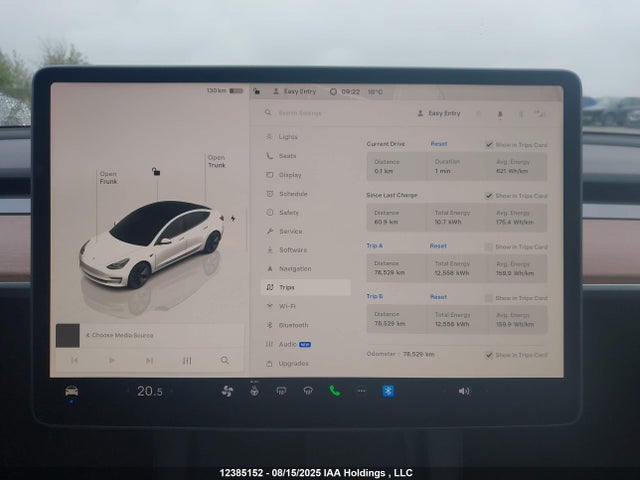The width and height of the screenshot is (640, 480).
Task: Tap the charge port lightning bolt icon
Action: pyautogui.click(x=233, y=218)
